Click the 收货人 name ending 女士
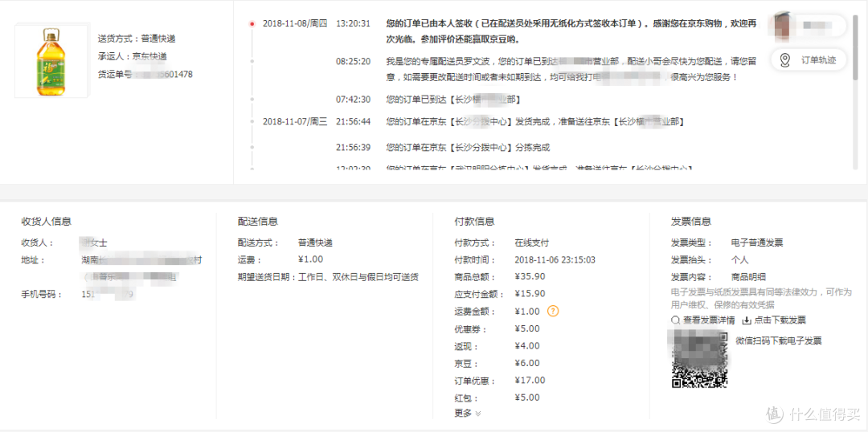 (x=94, y=242)
